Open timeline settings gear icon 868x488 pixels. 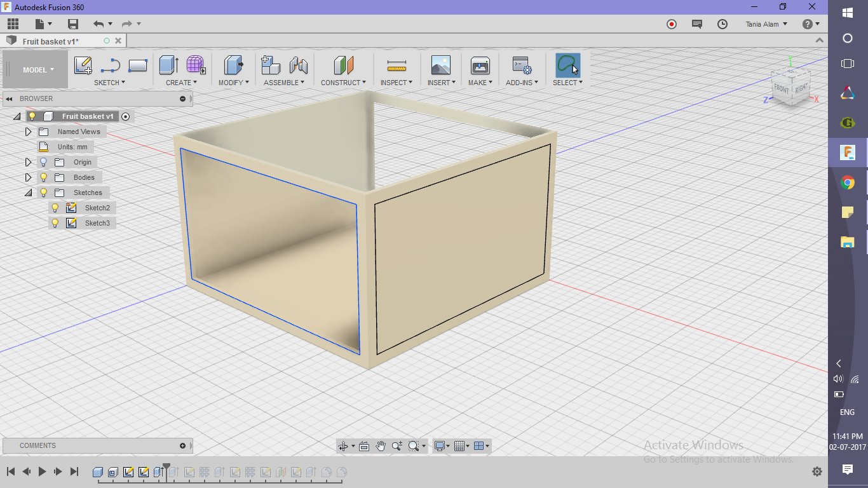click(x=817, y=471)
